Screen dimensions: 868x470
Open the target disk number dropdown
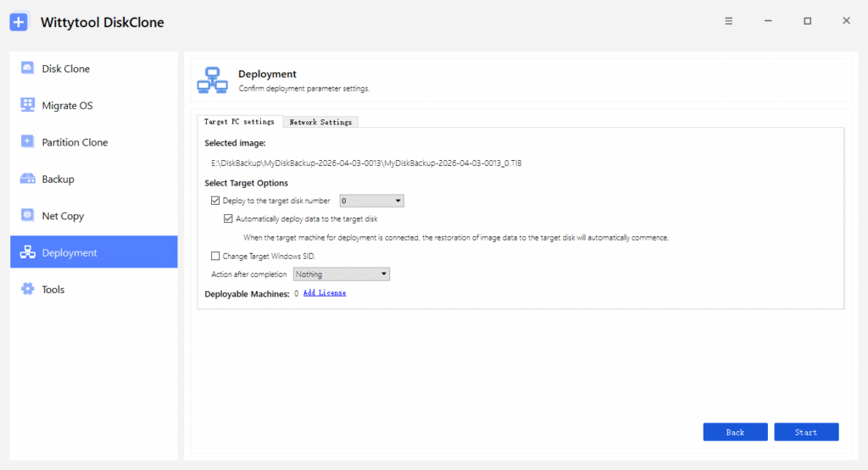371,201
